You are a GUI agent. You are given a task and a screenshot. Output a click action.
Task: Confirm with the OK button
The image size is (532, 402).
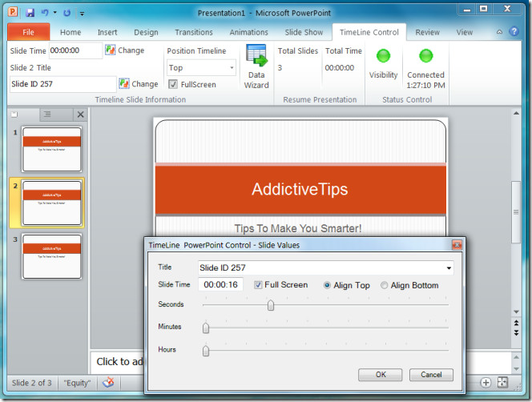[x=381, y=375]
